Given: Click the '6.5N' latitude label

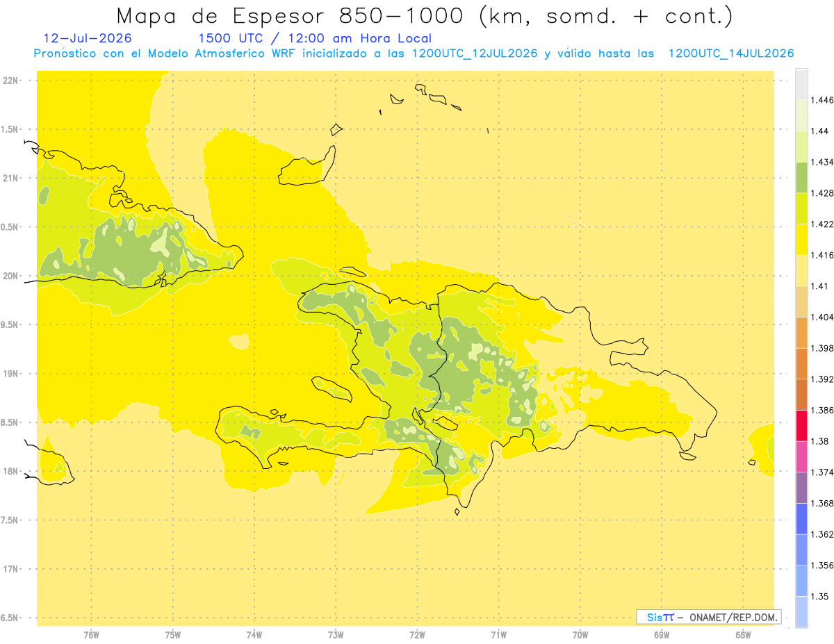Looking at the screenshot, I should [10, 618].
